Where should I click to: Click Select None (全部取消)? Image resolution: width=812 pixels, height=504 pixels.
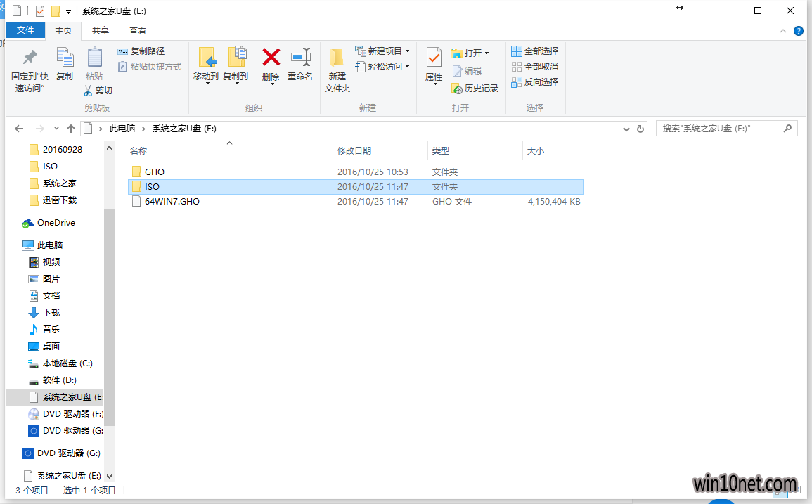click(x=534, y=67)
